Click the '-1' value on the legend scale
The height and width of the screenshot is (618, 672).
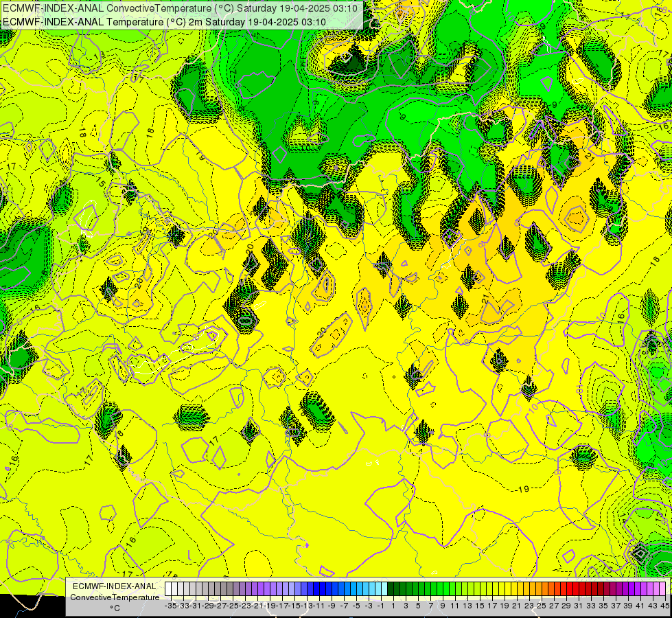(x=380, y=606)
